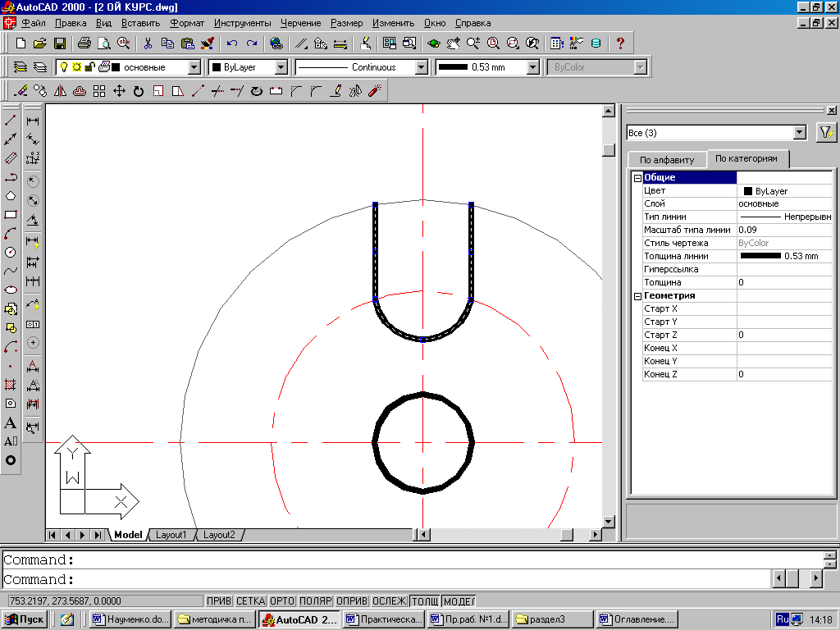Image resolution: width=840 pixels, height=630 pixels.
Task: Save the drawing with the floppy disk icon
Action: pyautogui.click(x=59, y=43)
